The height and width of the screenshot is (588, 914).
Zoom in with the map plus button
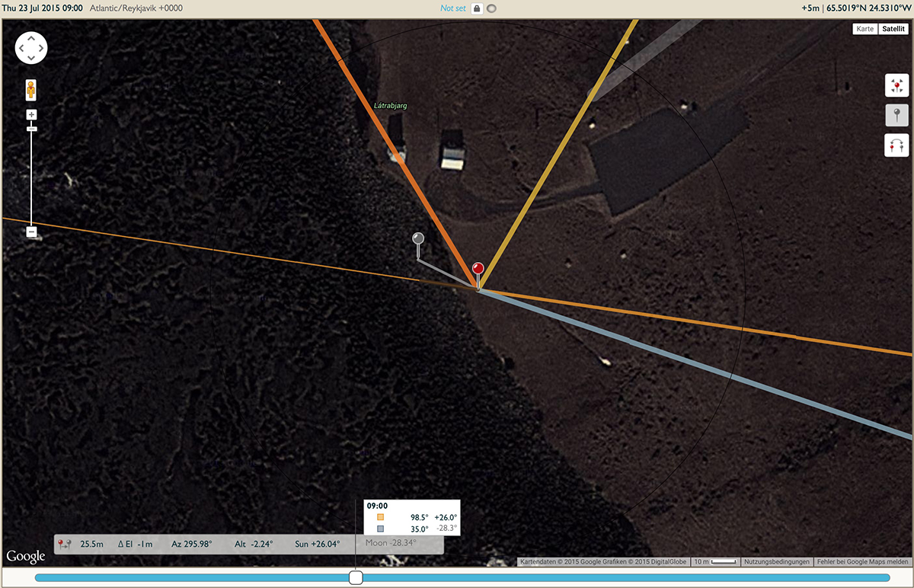click(31, 115)
